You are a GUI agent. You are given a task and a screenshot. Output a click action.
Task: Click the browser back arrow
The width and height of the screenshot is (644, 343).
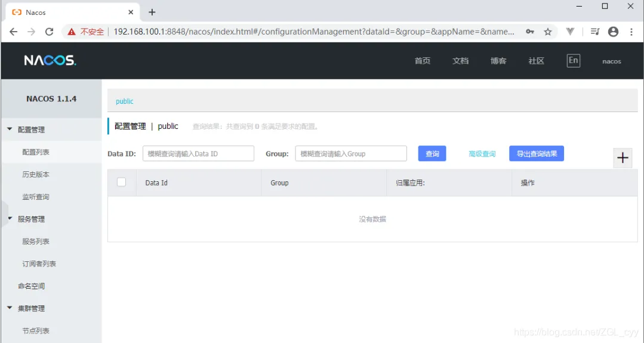[14, 32]
